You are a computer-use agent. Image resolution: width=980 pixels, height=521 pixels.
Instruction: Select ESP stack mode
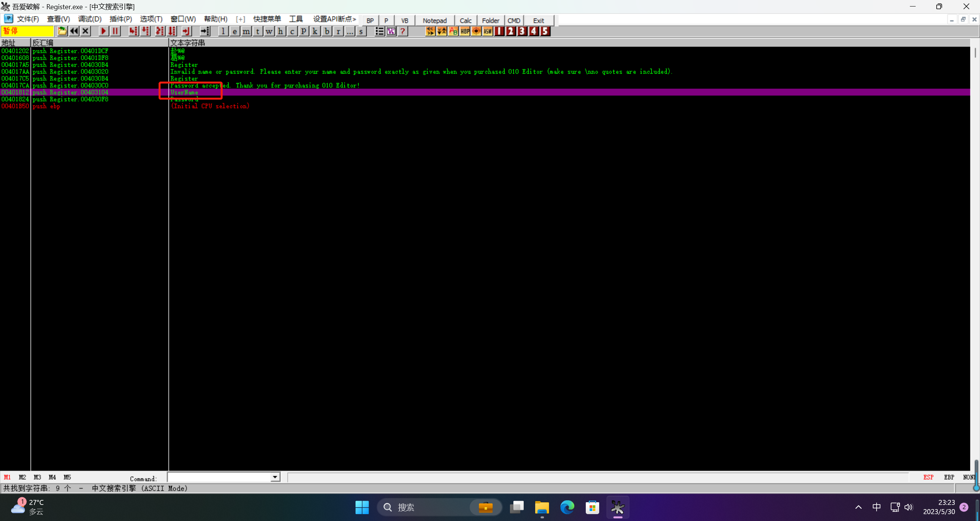[928, 477]
